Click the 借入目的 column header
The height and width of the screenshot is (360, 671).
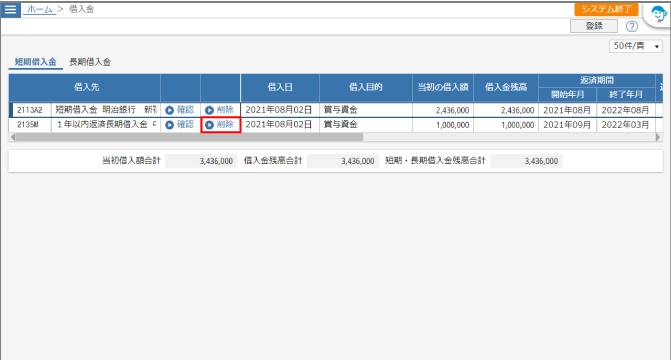point(365,87)
